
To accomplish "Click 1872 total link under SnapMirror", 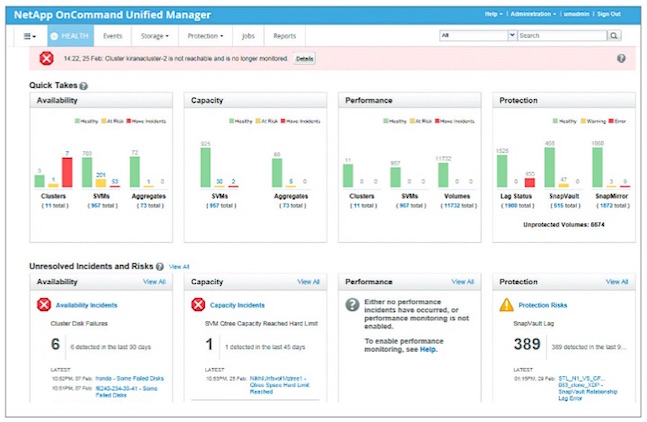I will [613, 205].
